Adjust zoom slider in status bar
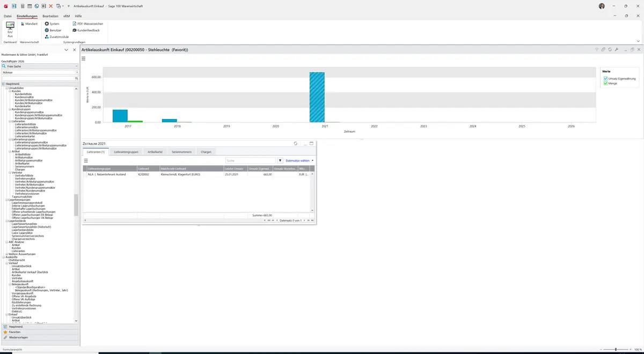Viewport: 644px width, 354px height. pos(616,349)
